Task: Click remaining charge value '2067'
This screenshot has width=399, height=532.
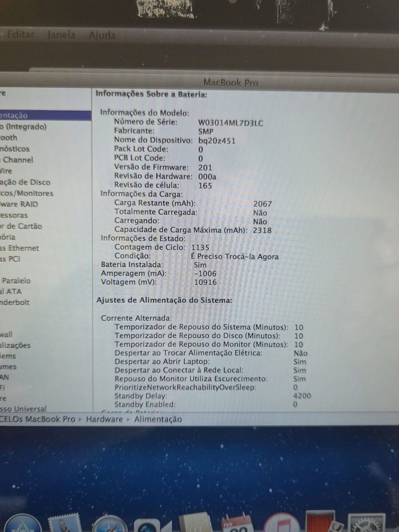Action: point(262,204)
